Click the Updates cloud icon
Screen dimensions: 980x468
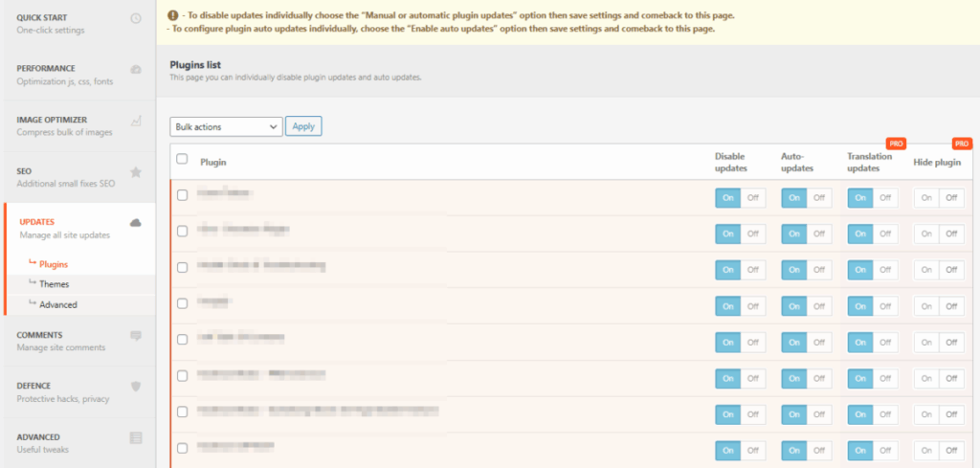click(136, 223)
